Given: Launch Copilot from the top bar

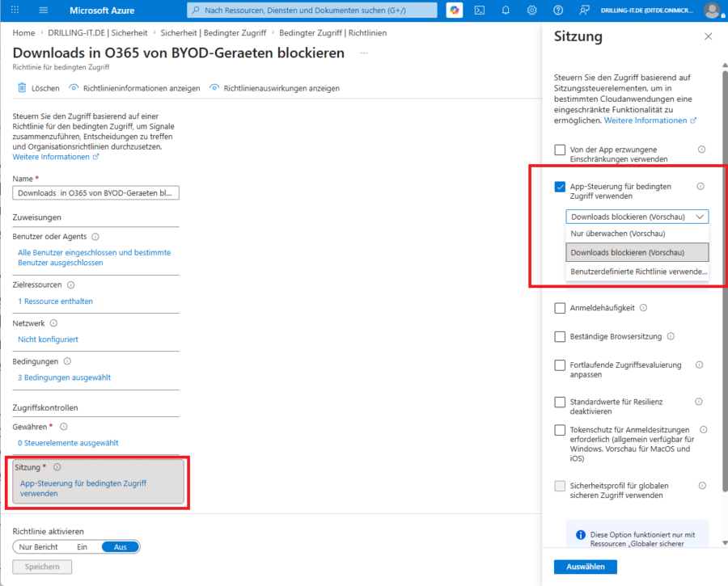Looking at the screenshot, I should pyautogui.click(x=454, y=10).
